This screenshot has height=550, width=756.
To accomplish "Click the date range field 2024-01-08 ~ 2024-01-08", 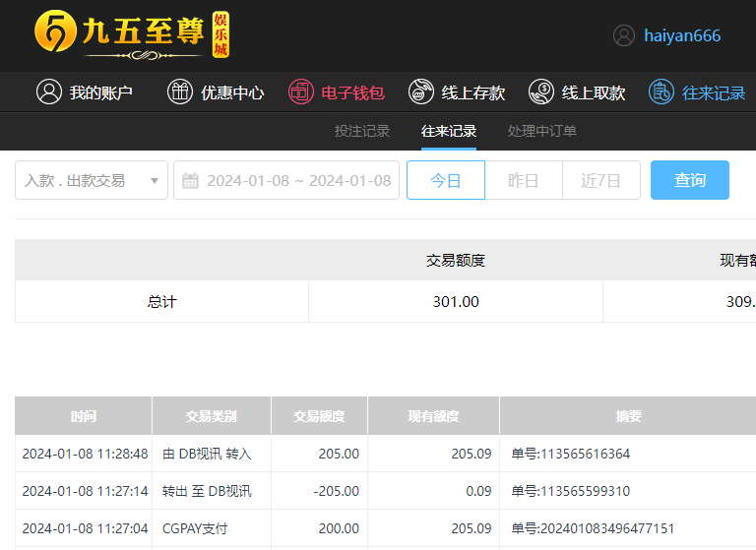I will tap(286, 180).
